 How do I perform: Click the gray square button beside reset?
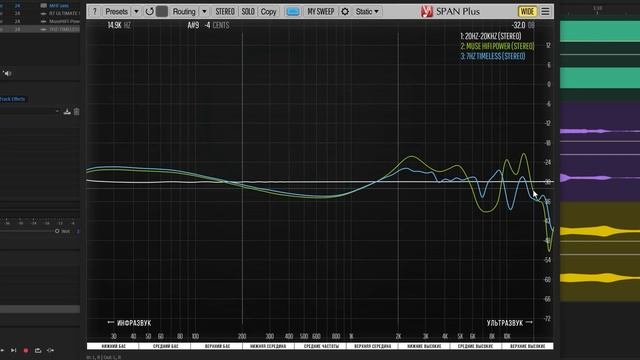[162, 11]
